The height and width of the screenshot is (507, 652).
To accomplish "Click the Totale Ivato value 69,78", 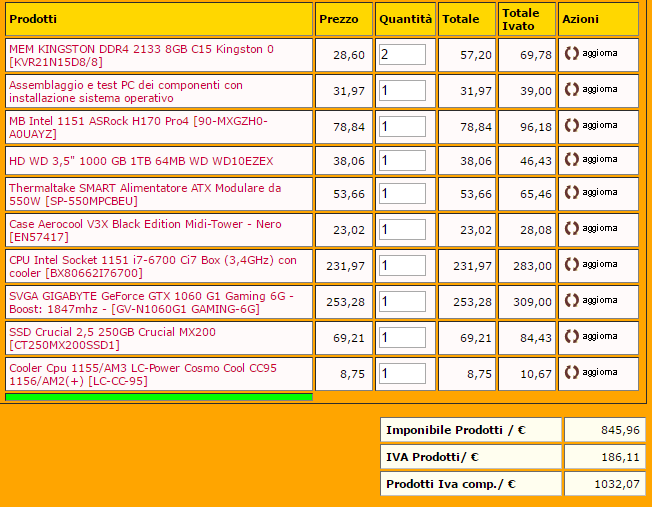I will (536, 55).
